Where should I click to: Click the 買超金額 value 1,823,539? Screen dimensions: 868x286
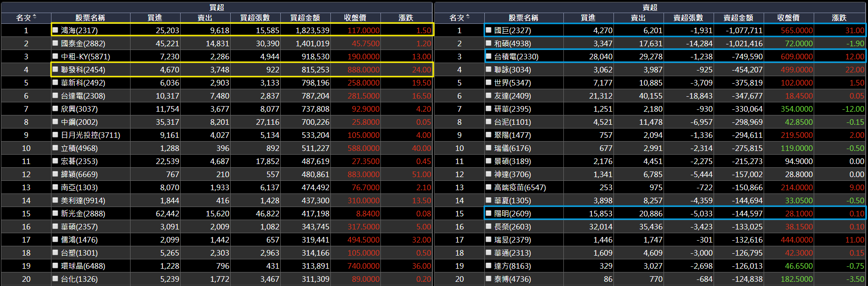(312, 30)
